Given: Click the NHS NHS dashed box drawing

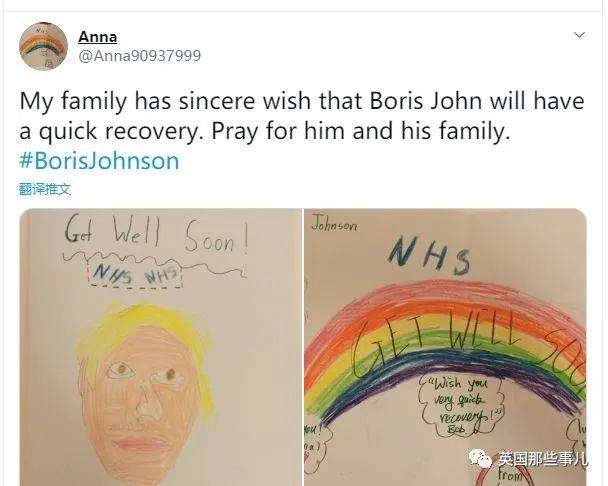Looking at the screenshot, I should point(135,275).
